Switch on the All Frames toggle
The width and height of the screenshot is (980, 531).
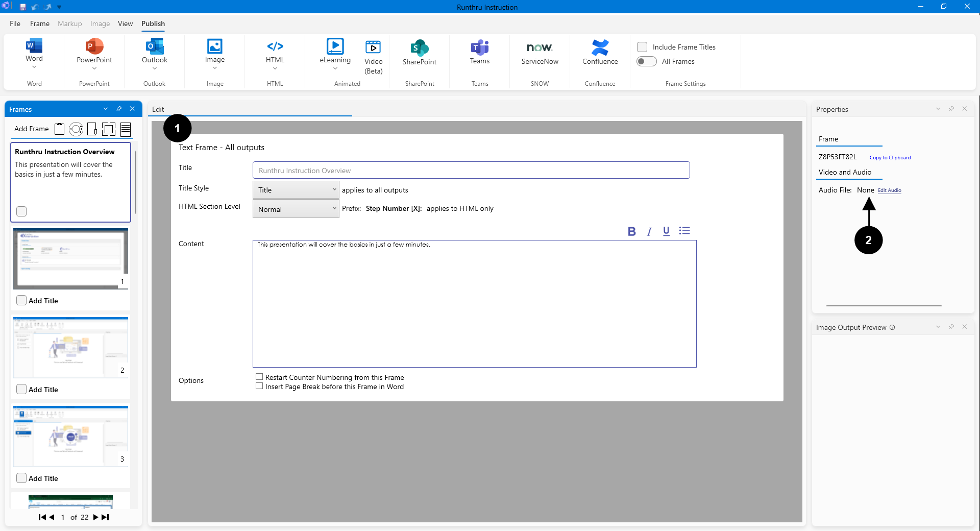[x=646, y=61]
